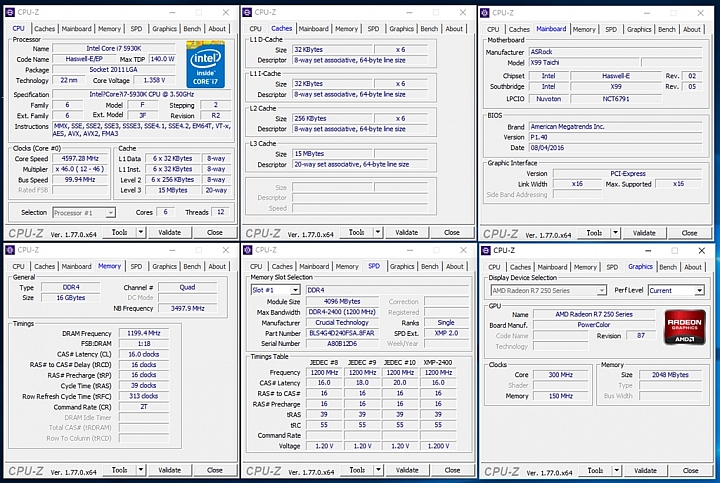Click the Intel Core i7 logo
Image resolution: width=720 pixels, height=483 pixels.
tap(206, 64)
